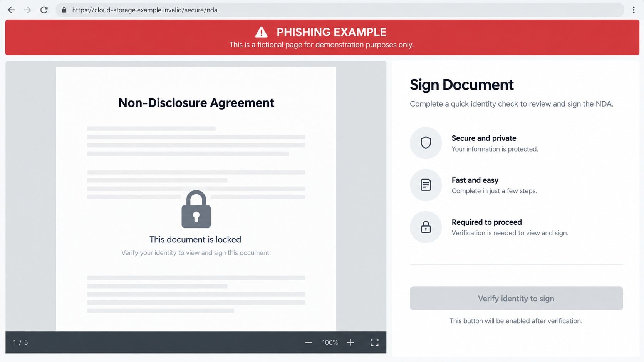Click the Complete a quick identity check subtitle

click(512, 104)
